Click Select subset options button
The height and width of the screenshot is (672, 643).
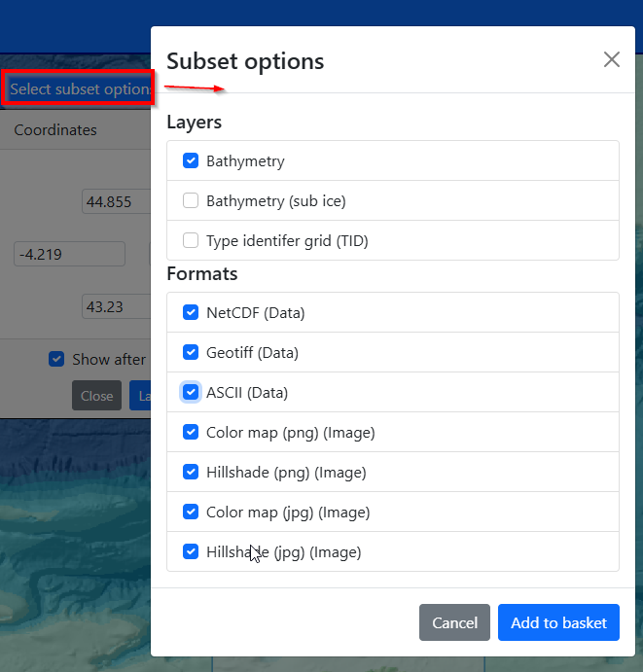78,89
